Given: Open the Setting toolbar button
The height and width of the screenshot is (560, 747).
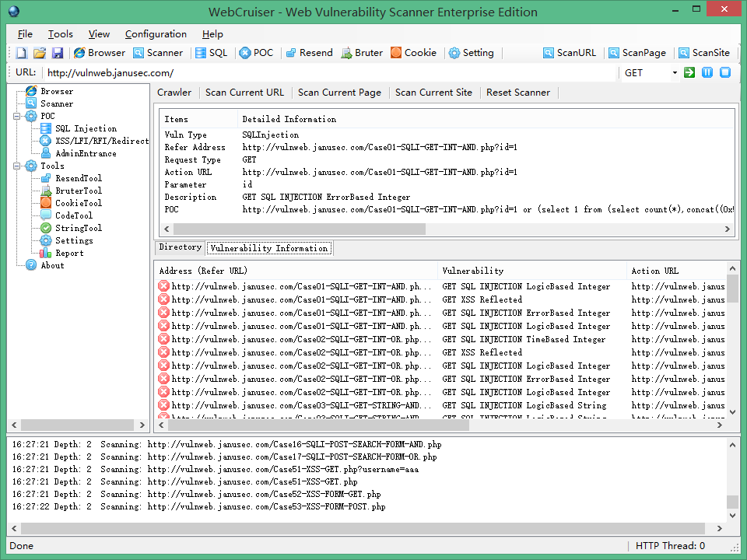Looking at the screenshot, I should [x=472, y=53].
